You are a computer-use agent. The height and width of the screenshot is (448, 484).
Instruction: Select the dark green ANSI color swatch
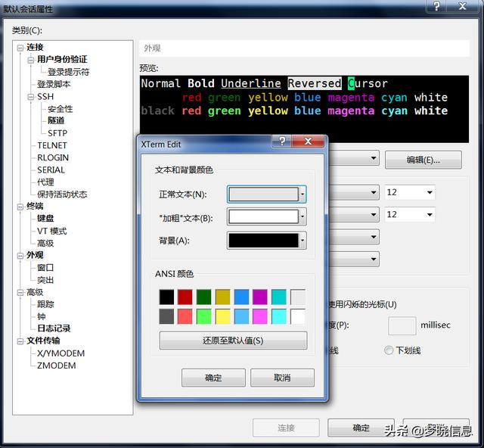pos(204,297)
